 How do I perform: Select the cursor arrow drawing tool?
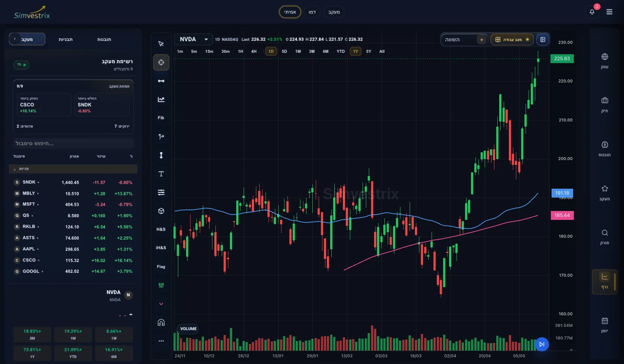(x=161, y=44)
